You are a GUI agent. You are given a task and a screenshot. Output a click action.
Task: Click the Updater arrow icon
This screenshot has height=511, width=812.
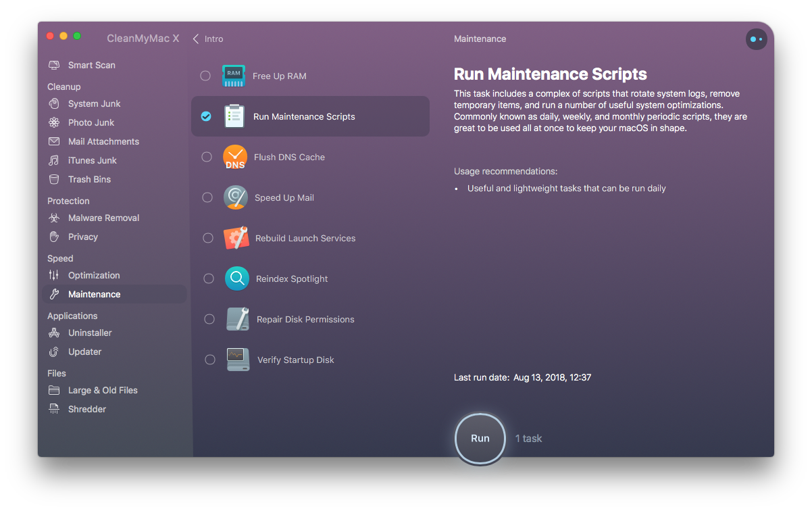[x=54, y=351]
